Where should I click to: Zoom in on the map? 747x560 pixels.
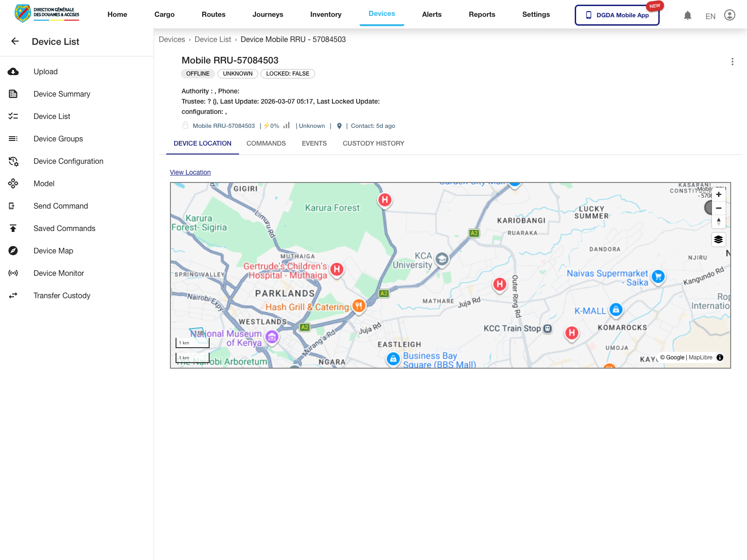coord(719,195)
